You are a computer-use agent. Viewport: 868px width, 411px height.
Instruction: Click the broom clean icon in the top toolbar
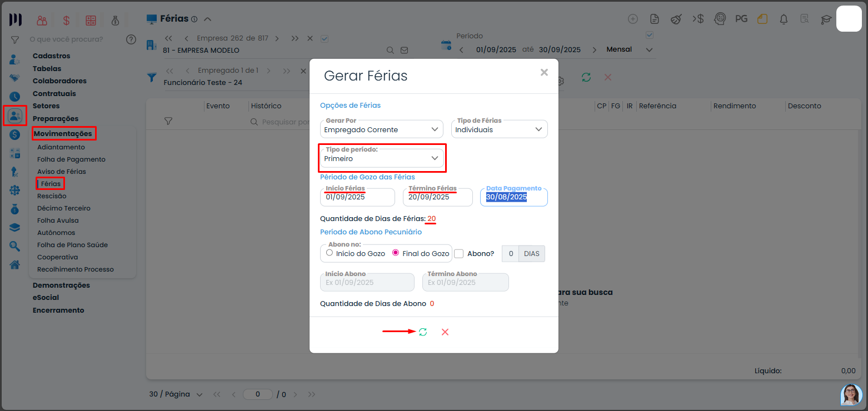pyautogui.click(x=676, y=19)
